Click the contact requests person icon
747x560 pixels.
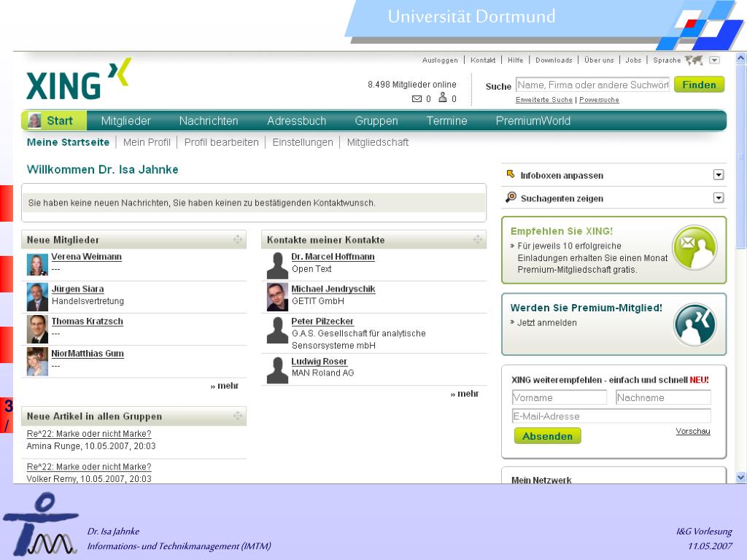coord(443,98)
